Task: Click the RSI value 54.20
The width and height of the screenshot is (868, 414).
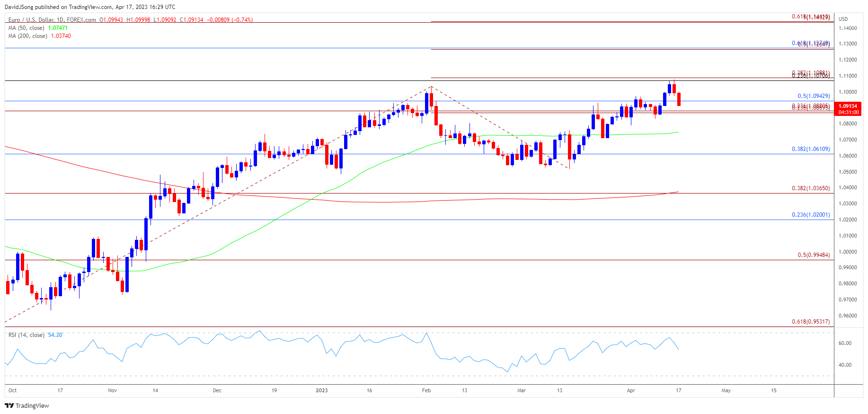Action: pos(55,335)
